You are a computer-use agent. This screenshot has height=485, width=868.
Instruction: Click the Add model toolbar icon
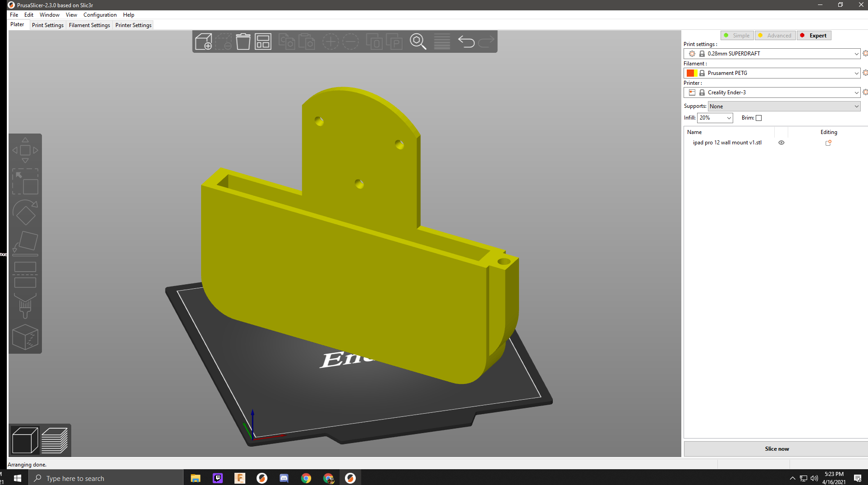[x=203, y=42]
